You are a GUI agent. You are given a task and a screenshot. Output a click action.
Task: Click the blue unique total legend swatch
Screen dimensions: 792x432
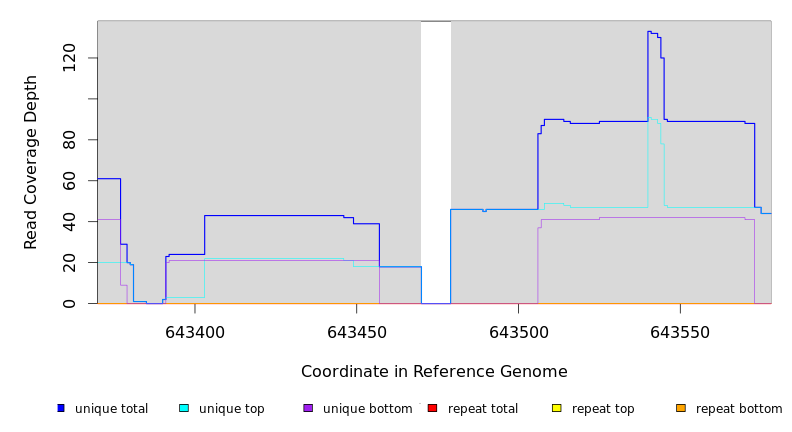[x=61, y=408]
